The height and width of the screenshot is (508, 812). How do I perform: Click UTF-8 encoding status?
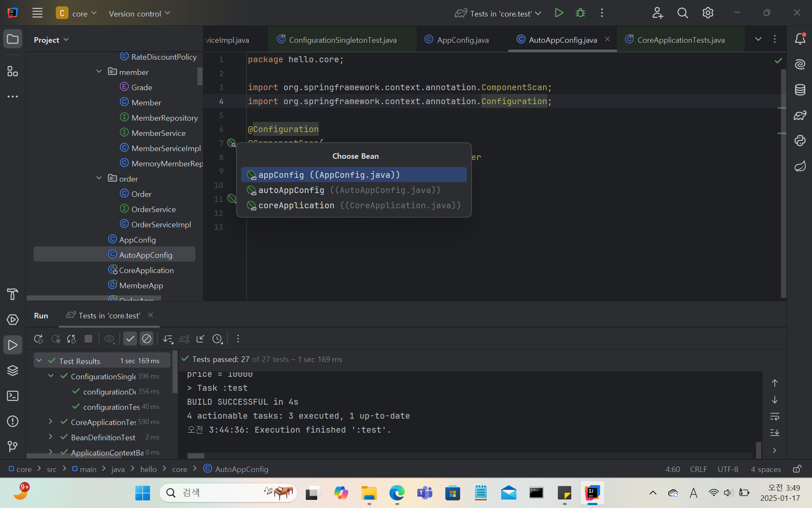[728, 469]
